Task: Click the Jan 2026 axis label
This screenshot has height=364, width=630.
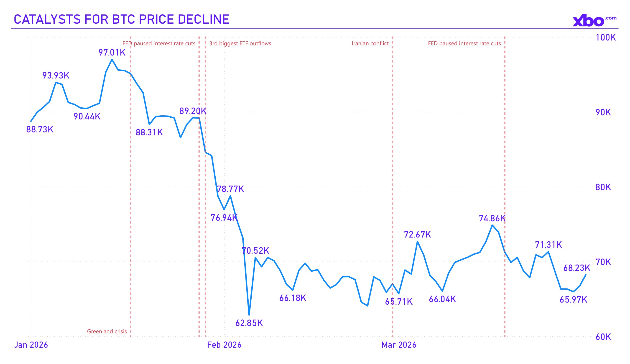Action: coord(31,345)
